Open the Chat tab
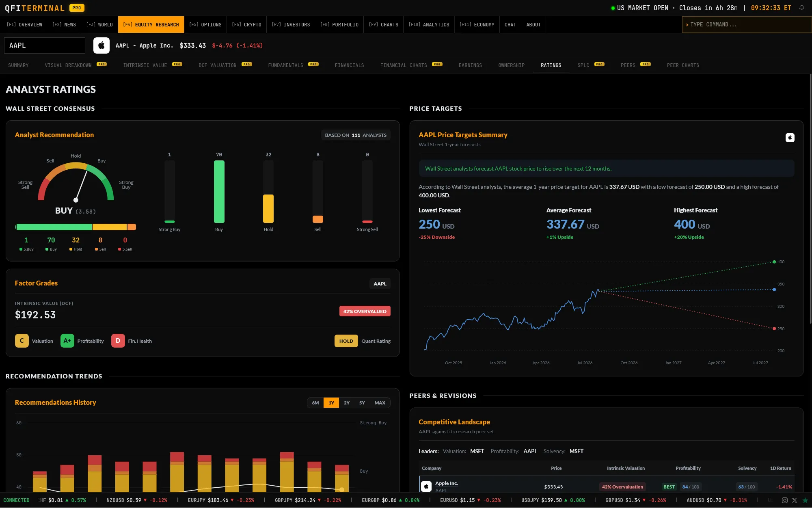 [510, 25]
